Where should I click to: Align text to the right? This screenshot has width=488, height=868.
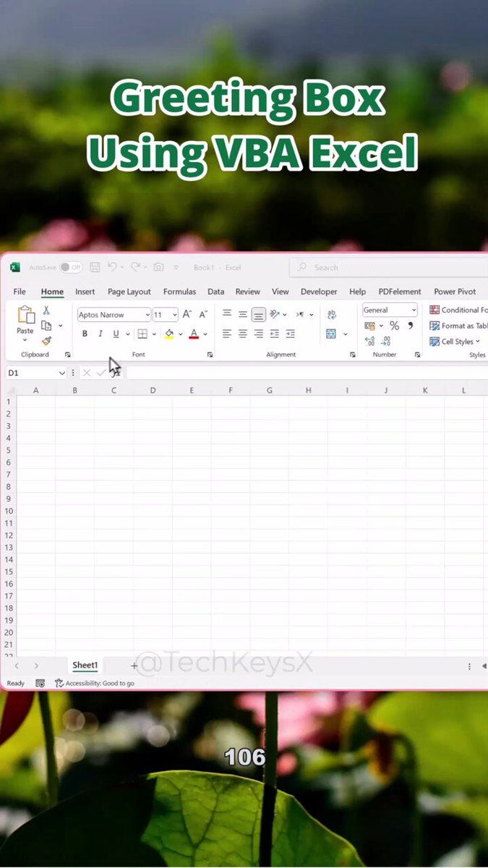[259, 334]
